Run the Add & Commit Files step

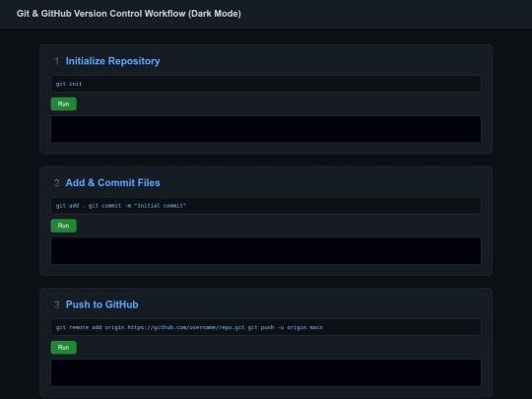click(x=63, y=226)
